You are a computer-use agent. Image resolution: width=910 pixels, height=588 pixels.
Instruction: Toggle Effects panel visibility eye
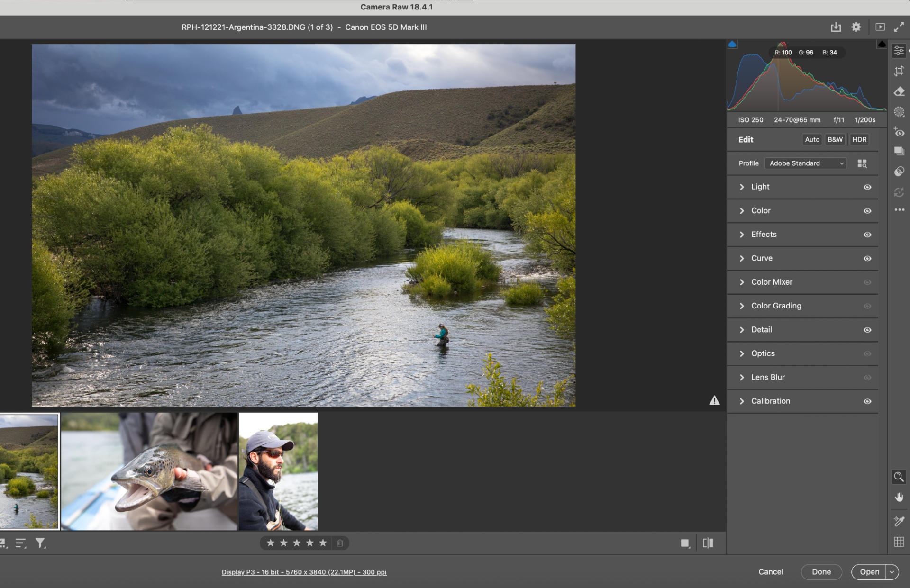click(867, 235)
